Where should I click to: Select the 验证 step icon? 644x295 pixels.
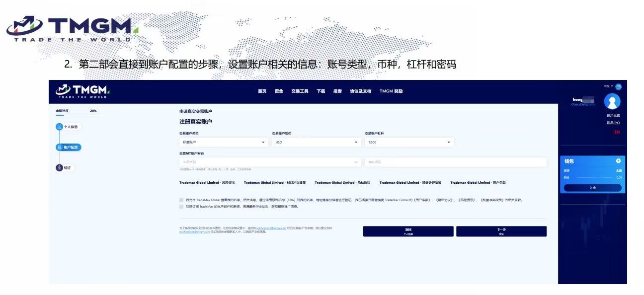[59, 168]
